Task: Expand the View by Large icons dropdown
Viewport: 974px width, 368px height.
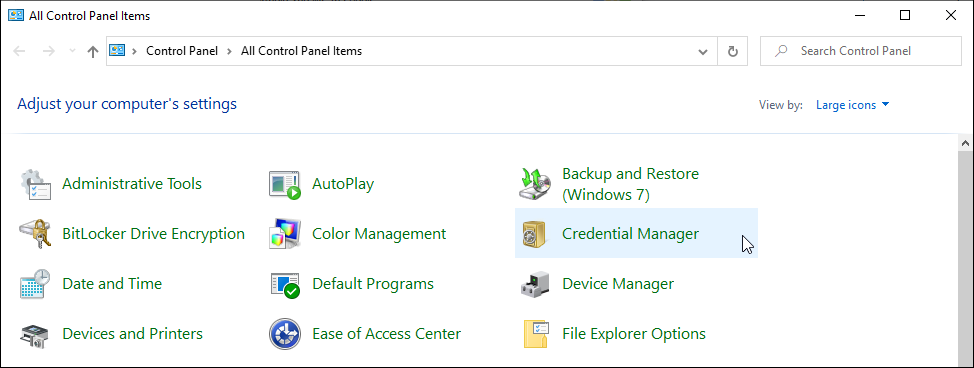Action: click(x=852, y=105)
